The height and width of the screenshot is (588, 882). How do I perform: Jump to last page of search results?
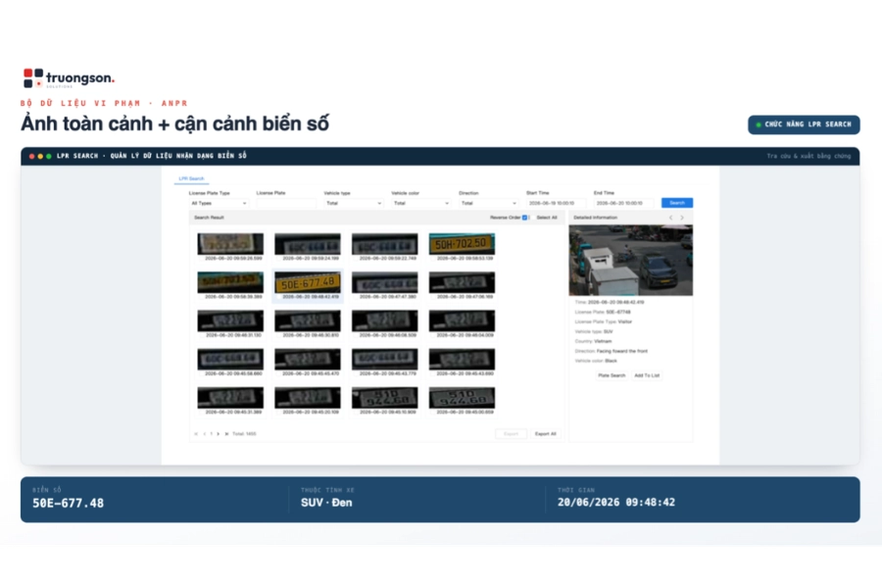point(226,434)
